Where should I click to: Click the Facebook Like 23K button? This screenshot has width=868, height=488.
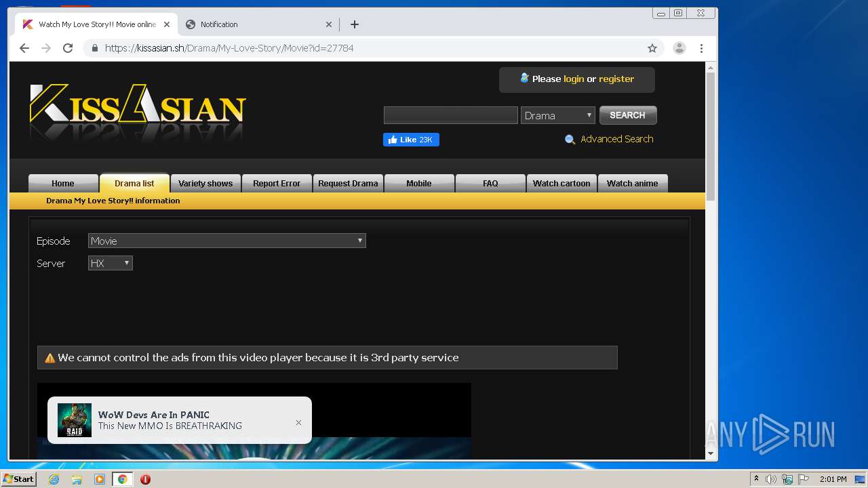411,140
